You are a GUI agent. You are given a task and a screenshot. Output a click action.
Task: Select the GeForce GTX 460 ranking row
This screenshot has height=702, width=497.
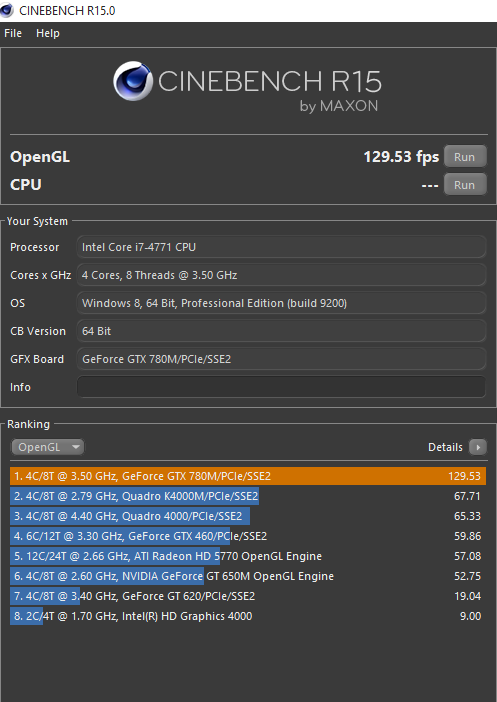248,536
